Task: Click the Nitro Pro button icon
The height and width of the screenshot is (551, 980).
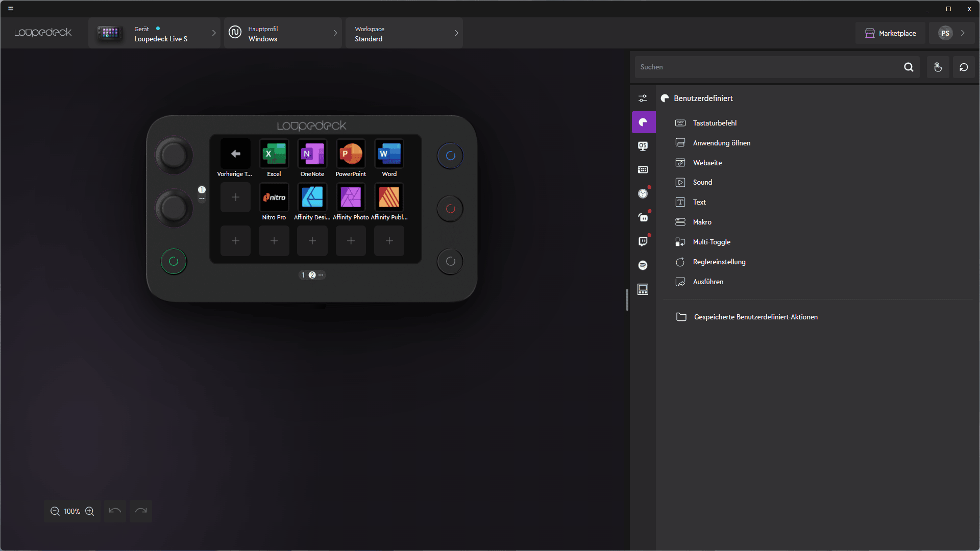Action: coord(274,197)
